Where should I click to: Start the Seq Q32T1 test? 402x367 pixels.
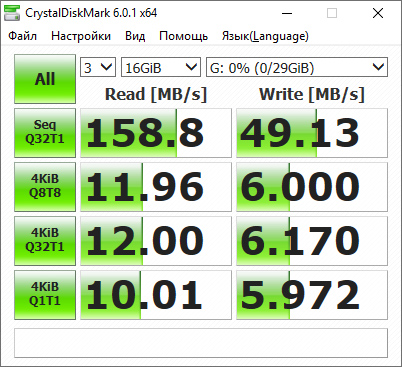pyautogui.click(x=45, y=133)
